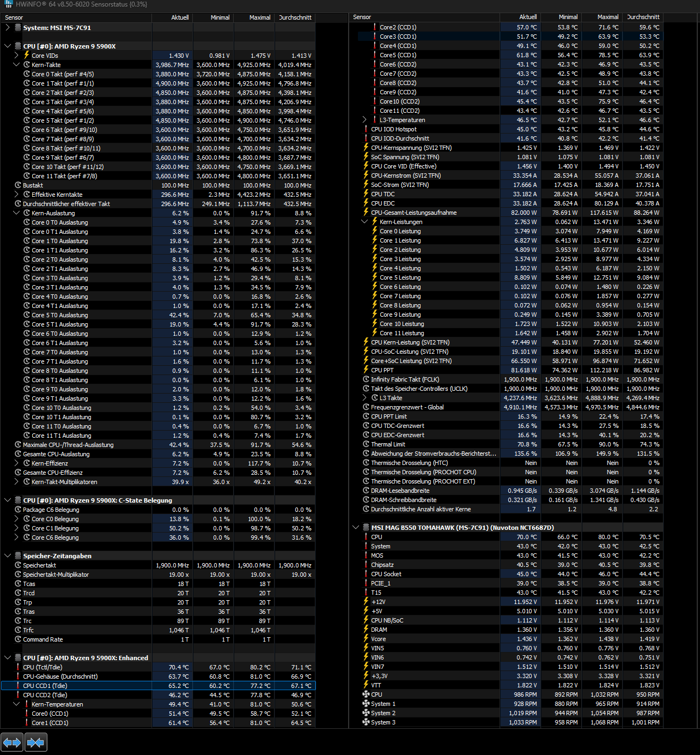Expand the L3 Takte row
This screenshot has width=700, height=755.
click(x=364, y=398)
